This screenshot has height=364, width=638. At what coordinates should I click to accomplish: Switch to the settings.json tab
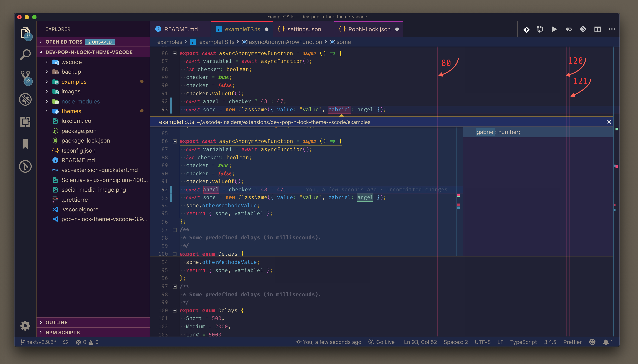click(304, 29)
